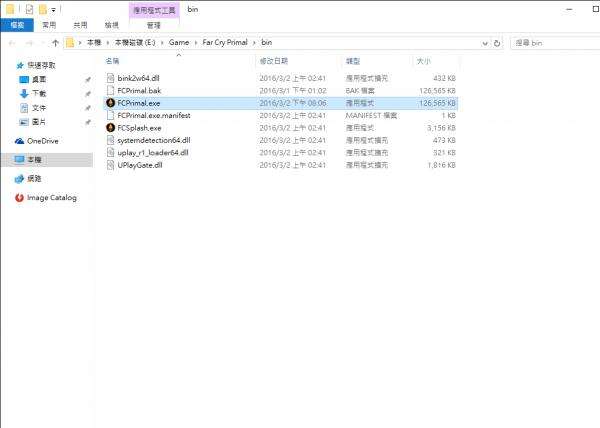Open the quick access toolbar dropdown arrow
This screenshot has height=428, width=600.
(x=54, y=10)
